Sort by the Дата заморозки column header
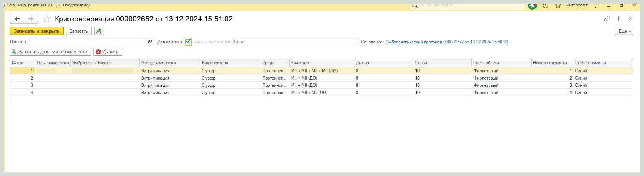644x176 pixels. pos(53,63)
